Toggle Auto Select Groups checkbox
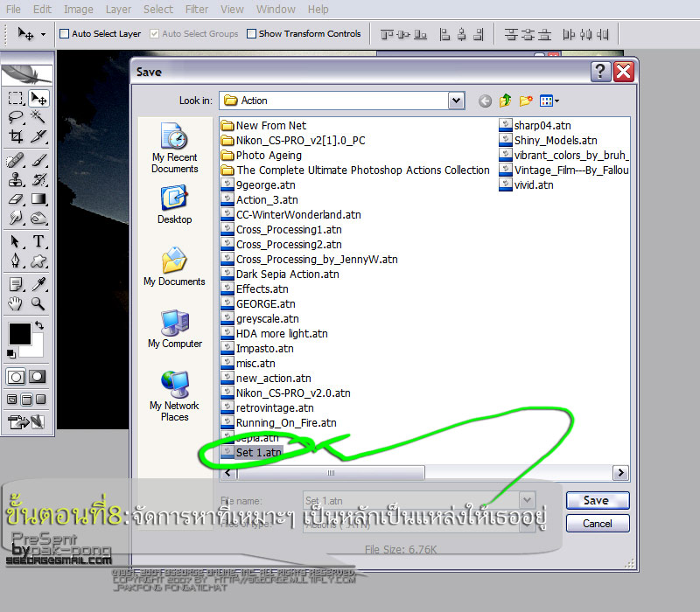This screenshot has width=700, height=612. 154,33
